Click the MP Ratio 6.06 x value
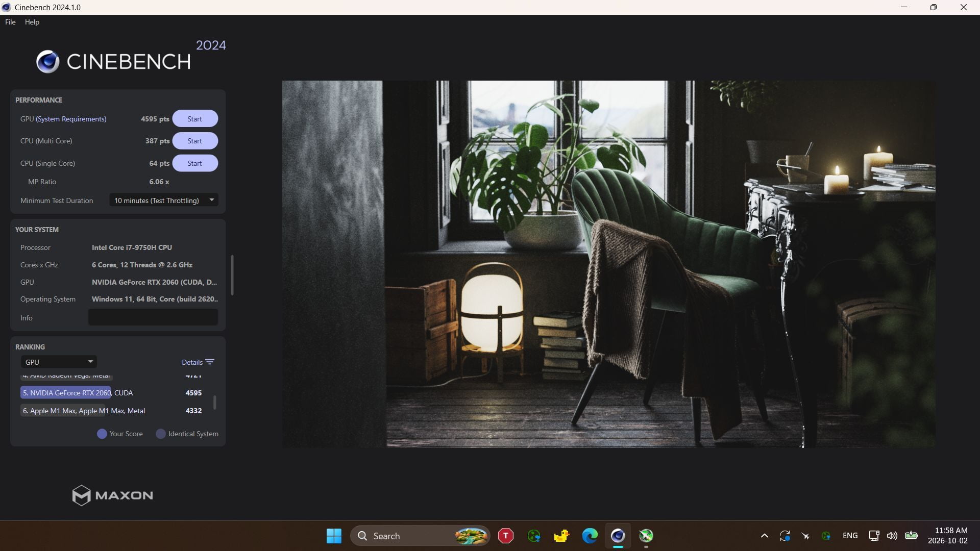The image size is (980, 551). tap(159, 182)
